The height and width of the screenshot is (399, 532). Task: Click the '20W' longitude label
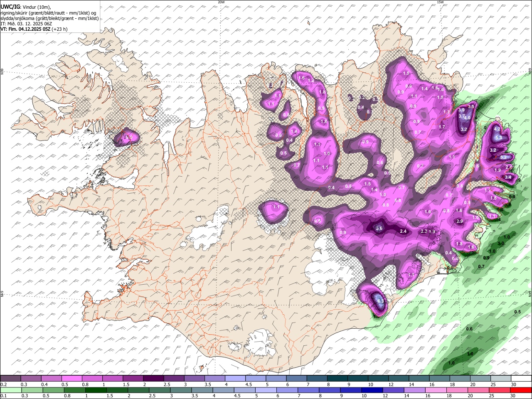221,2
